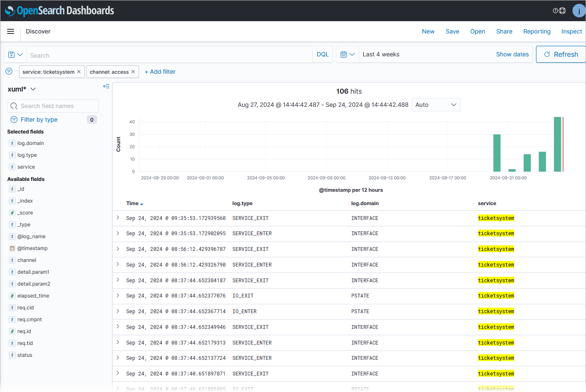
Task: Remove the service: ticketsystem filter
Action: point(79,72)
